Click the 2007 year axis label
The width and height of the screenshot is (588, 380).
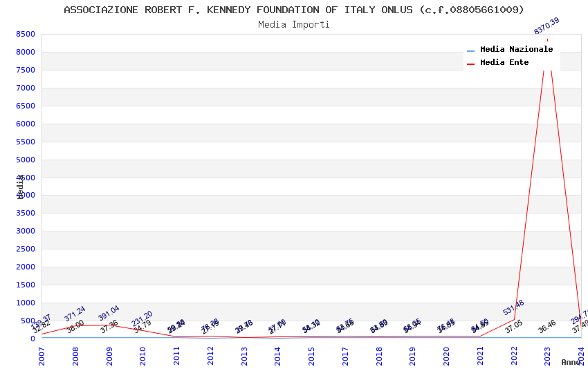click(42, 356)
